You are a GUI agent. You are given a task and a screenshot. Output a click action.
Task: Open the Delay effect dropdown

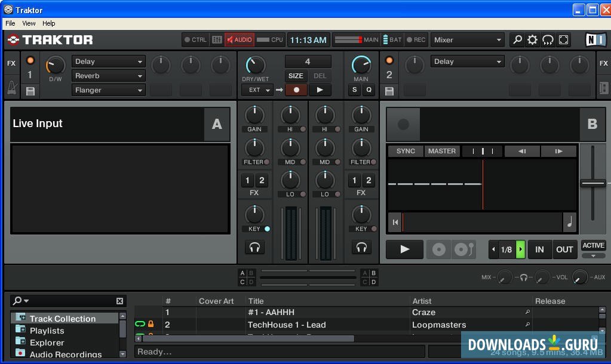tap(108, 61)
